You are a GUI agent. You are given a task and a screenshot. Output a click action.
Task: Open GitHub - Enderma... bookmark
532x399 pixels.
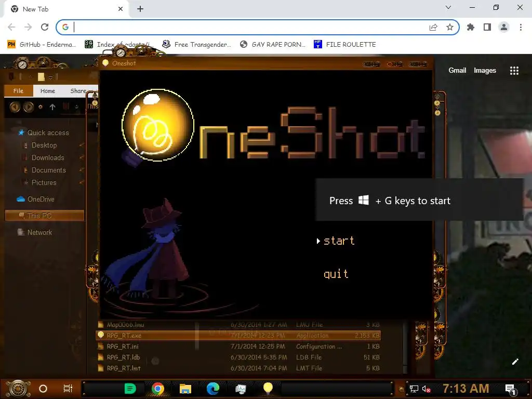(x=42, y=45)
